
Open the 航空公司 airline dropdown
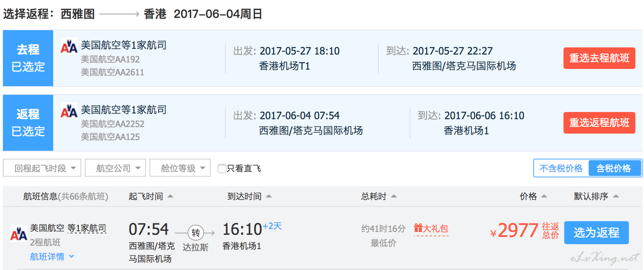[115, 168]
